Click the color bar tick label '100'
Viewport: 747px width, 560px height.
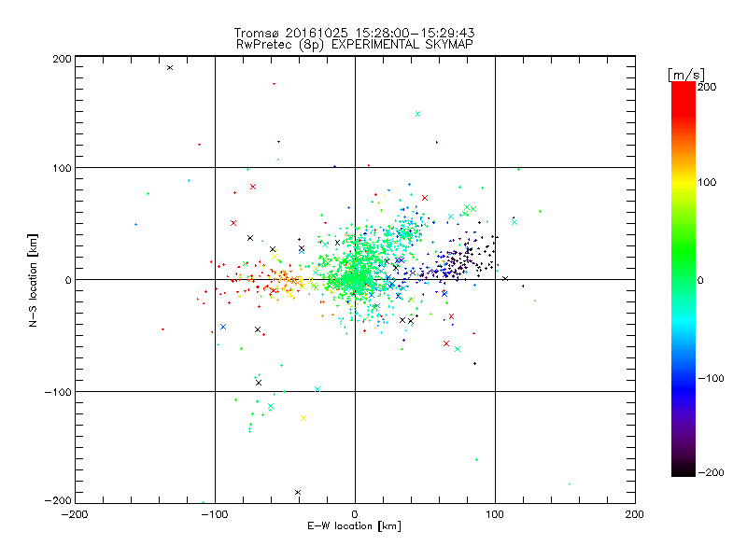(x=707, y=182)
